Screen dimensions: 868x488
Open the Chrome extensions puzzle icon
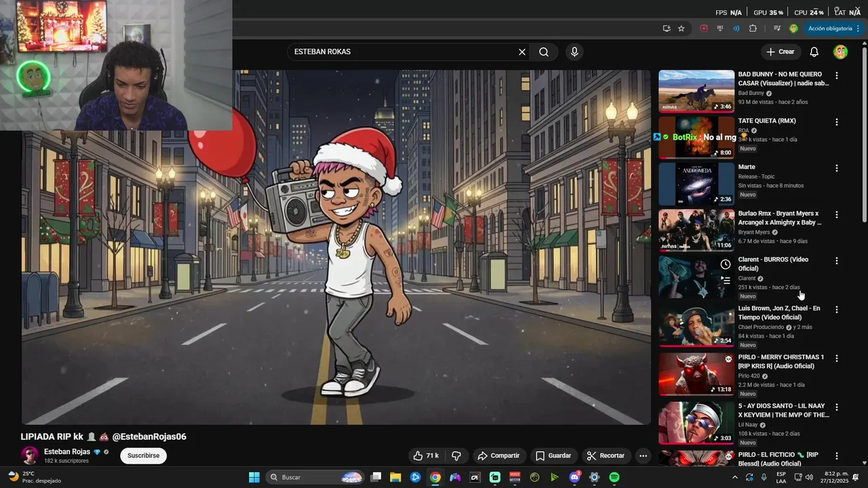[753, 28]
